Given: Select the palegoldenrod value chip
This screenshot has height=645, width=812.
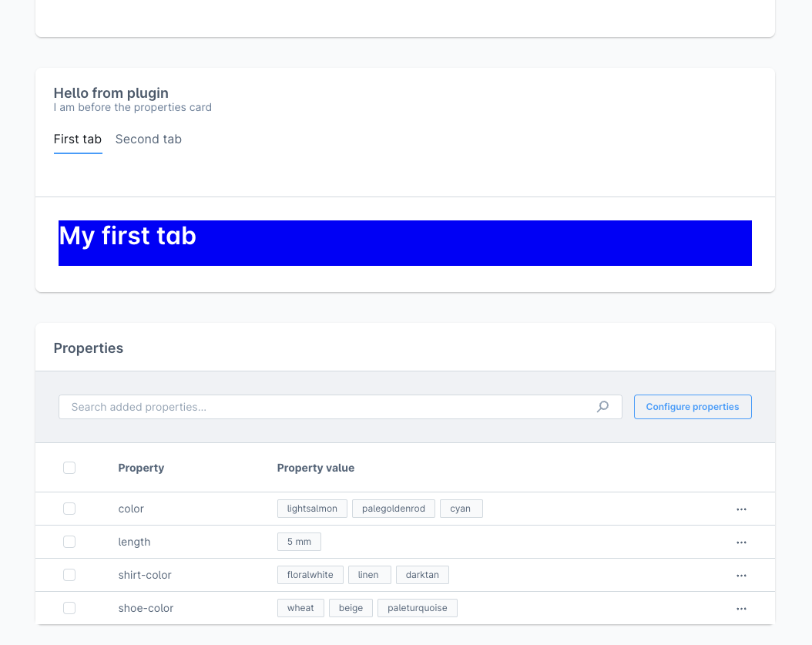Looking at the screenshot, I should [x=393, y=509].
